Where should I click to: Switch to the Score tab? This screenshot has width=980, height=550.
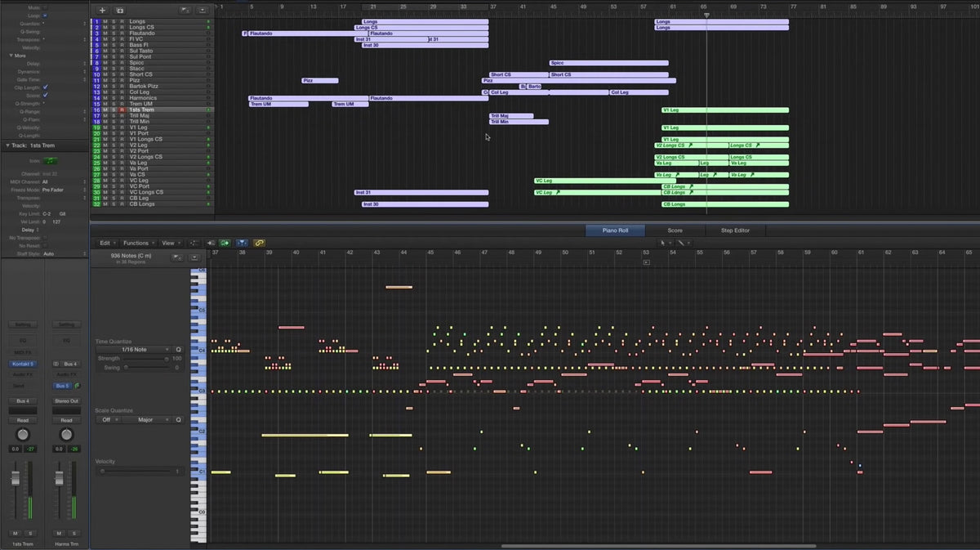pyautogui.click(x=675, y=230)
